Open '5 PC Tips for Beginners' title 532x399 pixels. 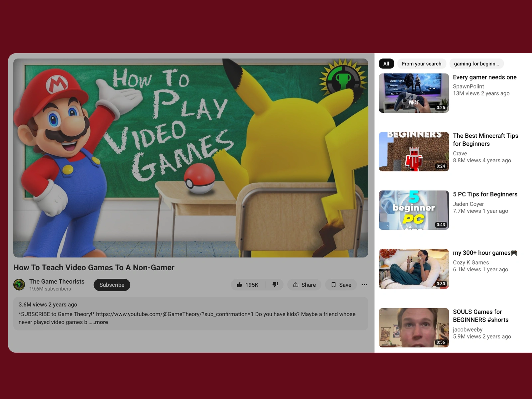[485, 194]
